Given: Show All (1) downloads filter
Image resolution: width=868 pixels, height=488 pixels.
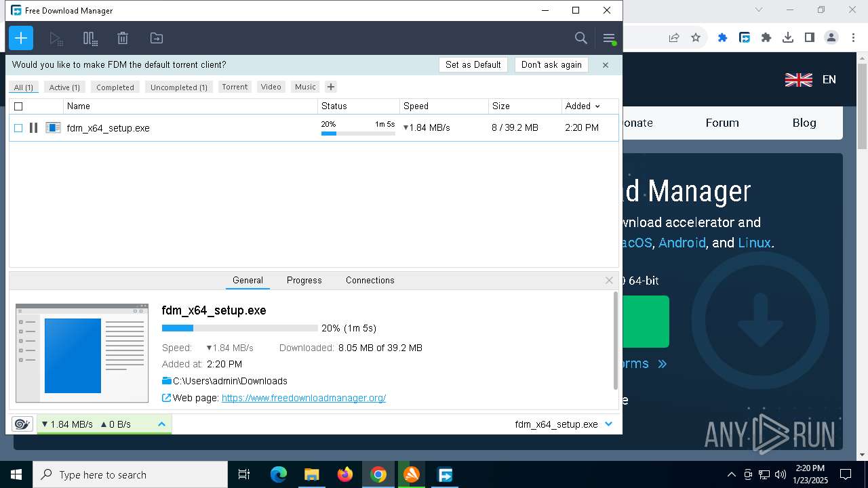Looking at the screenshot, I should pyautogui.click(x=24, y=87).
